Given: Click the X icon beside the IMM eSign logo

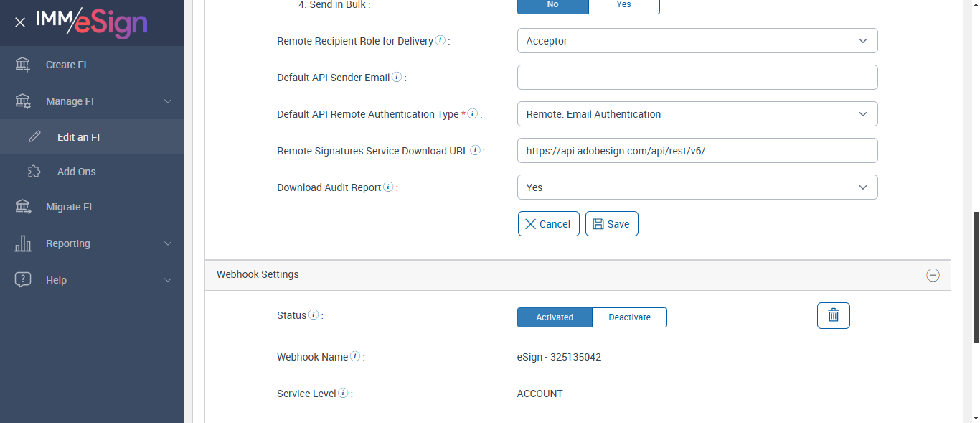Looking at the screenshot, I should tap(20, 22).
